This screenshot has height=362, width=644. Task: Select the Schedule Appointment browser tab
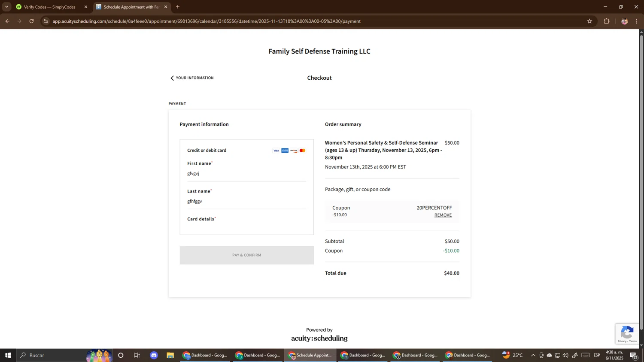pyautogui.click(x=131, y=7)
